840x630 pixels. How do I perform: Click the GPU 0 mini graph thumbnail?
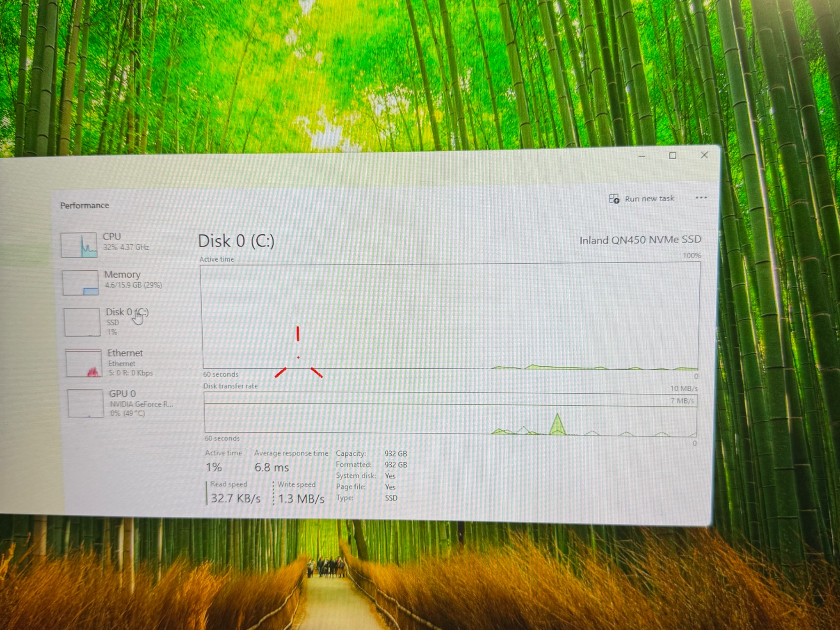click(x=85, y=403)
